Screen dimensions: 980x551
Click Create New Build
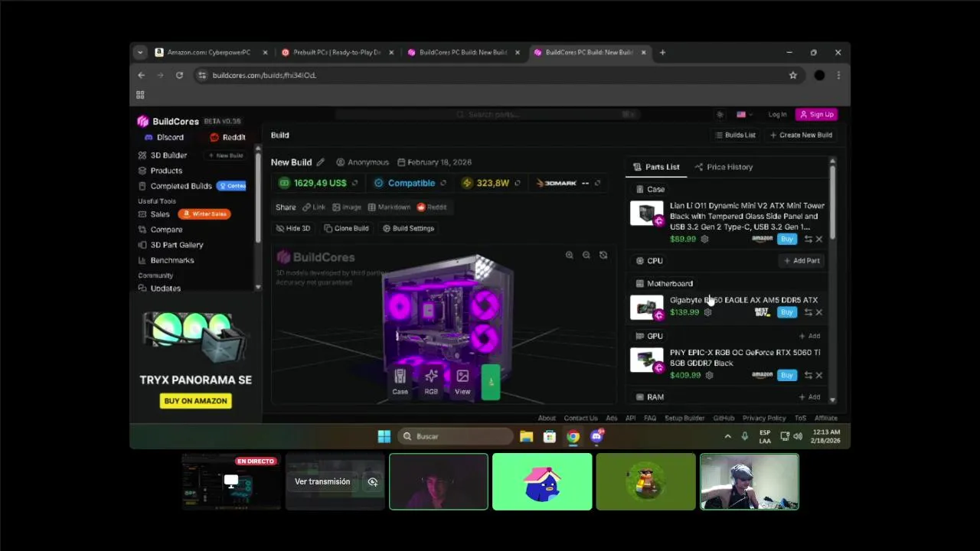point(801,135)
